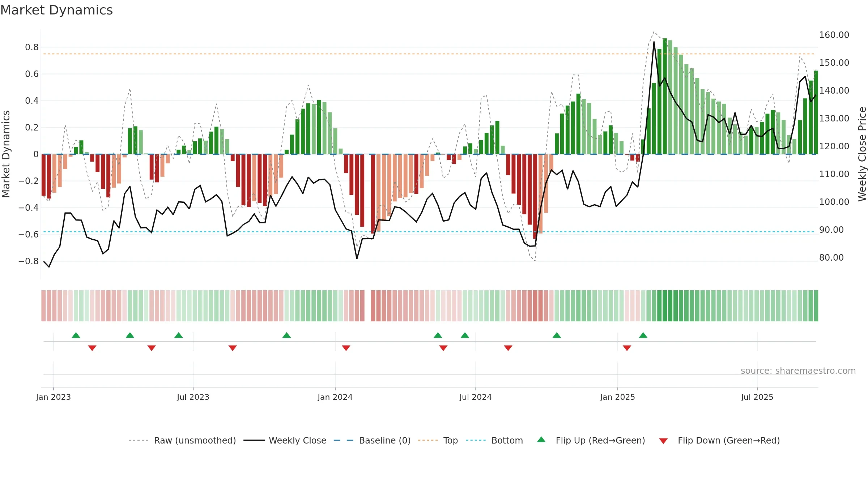Click the orange dashed Top legend swatch
This screenshot has height=488, width=868.
point(428,440)
